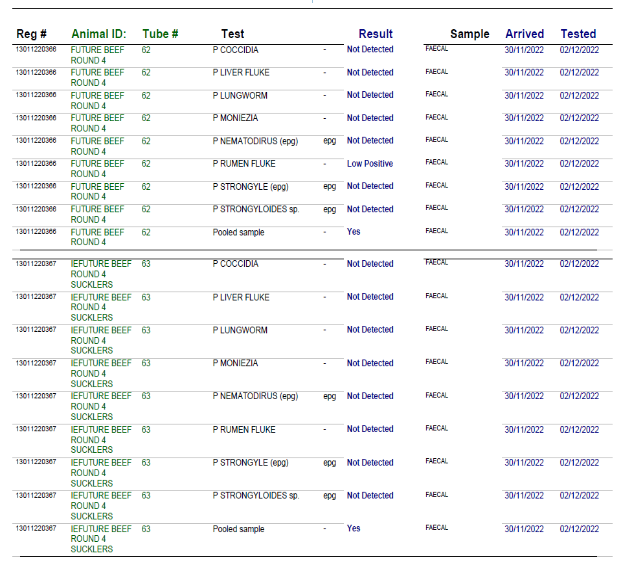Screen dimensions: 634x577
Task: Click "Not Detected" for tube 62 P LUNGWORM
Action: (x=370, y=95)
